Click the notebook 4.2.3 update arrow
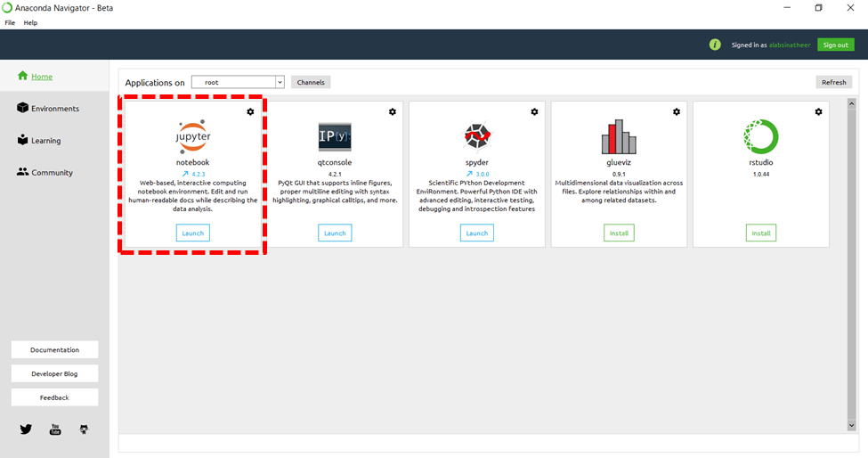Screen dimensions: 868x458 pos(185,174)
